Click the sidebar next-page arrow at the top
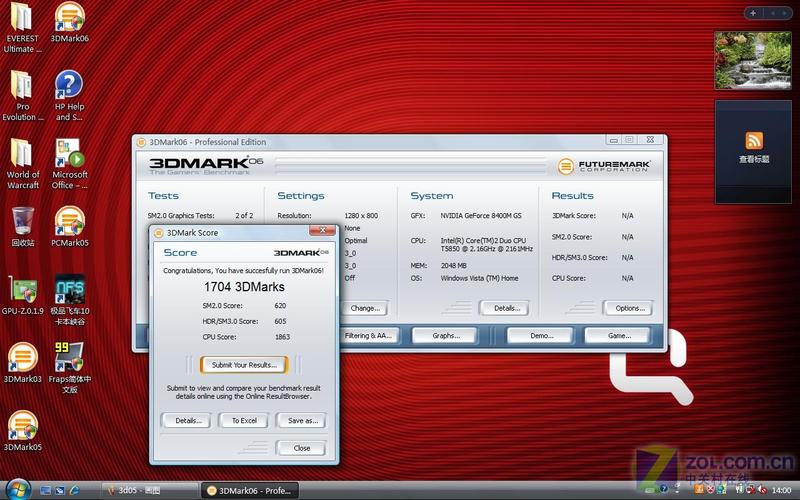This screenshot has height=500, width=800. (x=785, y=13)
